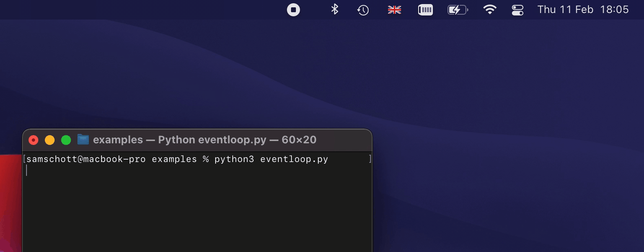The image size is (644, 252).
Task: Open the Wi-Fi menu
Action: [x=490, y=10]
